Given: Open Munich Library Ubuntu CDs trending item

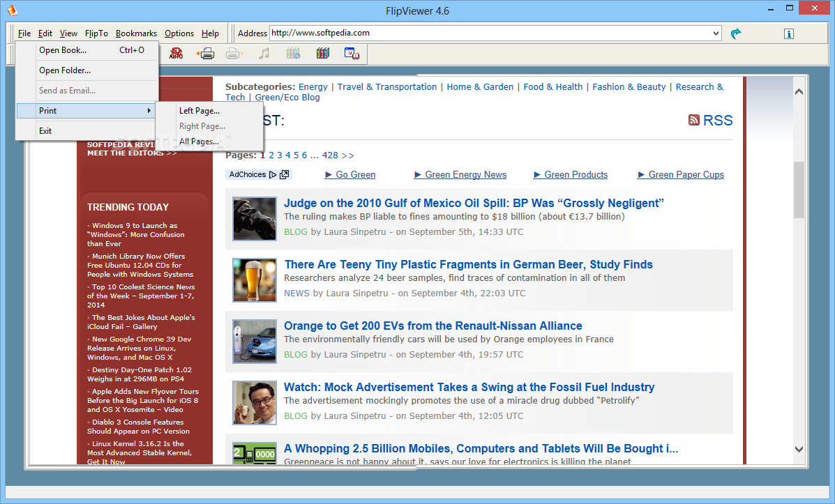Looking at the screenshot, I should (141, 265).
